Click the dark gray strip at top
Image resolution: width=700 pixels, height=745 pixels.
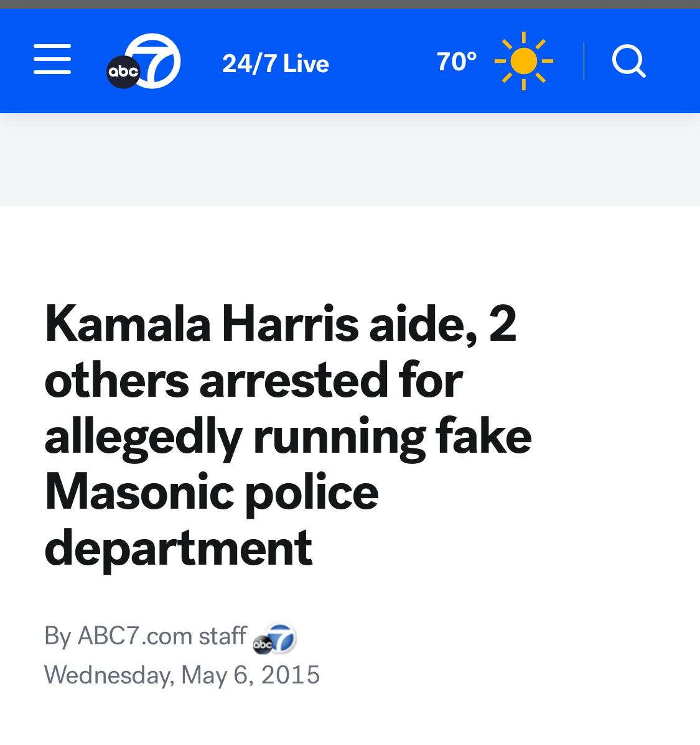(x=350, y=4)
